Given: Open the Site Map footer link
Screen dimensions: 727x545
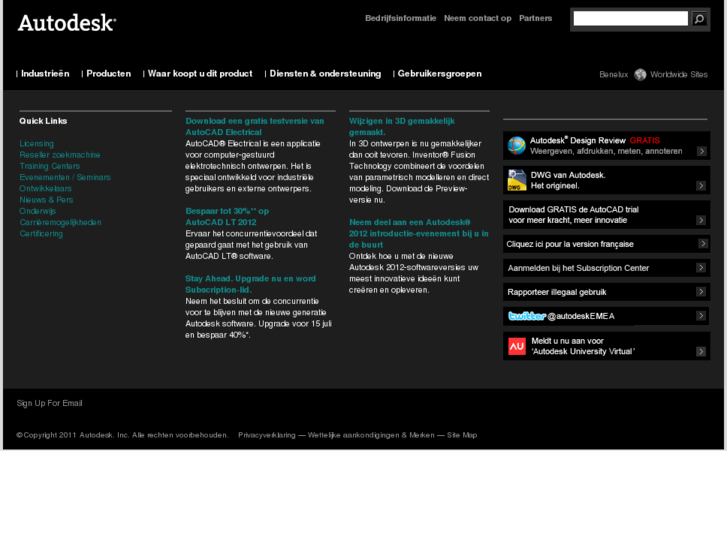Looking at the screenshot, I should tap(462, 435).
